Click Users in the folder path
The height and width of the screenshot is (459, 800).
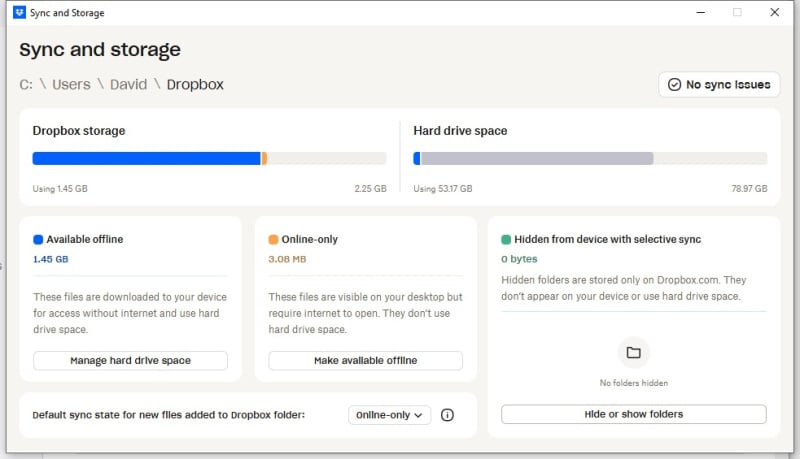coord(71,84)
